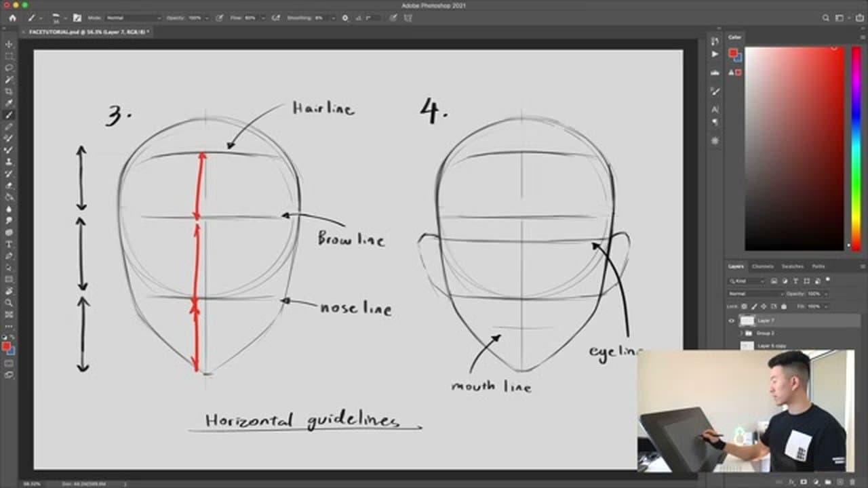Screen dimensions: 868x488
Task: Select the Lasso tool
Action: (x=9, y=68)
